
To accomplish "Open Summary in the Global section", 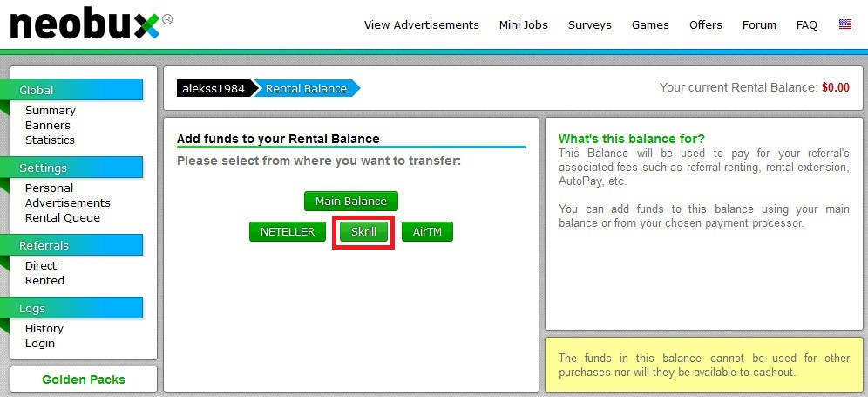I will (50, 111).
